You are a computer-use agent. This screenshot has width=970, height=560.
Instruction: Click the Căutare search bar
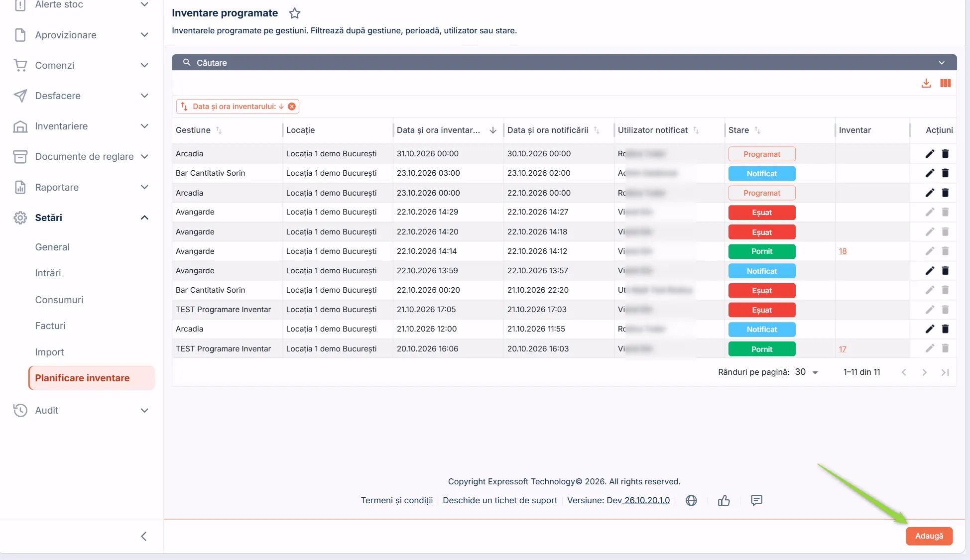tap(564, 62)
